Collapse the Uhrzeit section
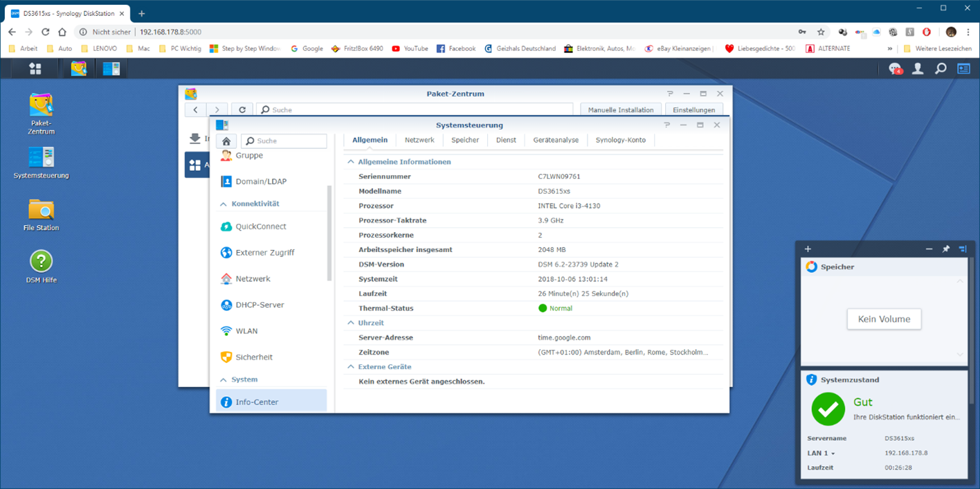 pyautogui.click(x=350, y=323)
